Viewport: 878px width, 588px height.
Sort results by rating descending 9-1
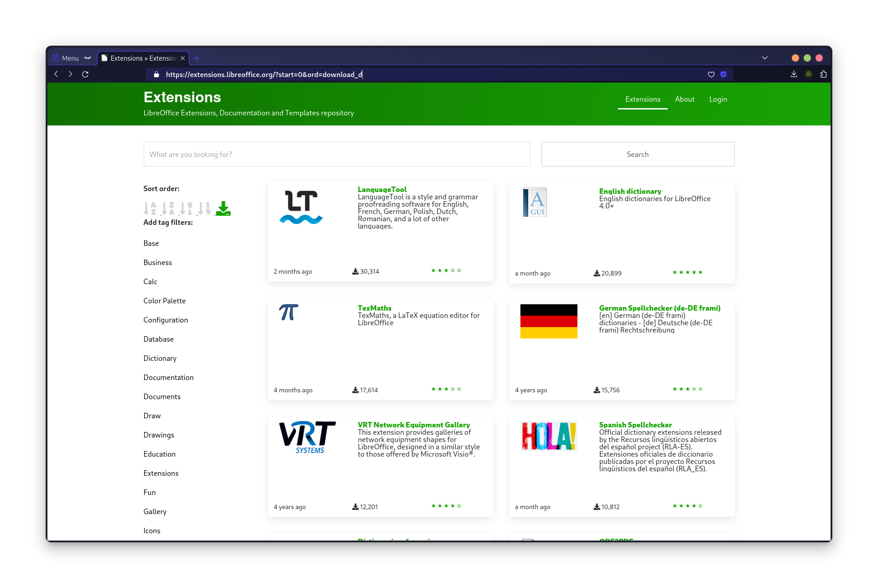pyautogui.click(x=186, y=208)
